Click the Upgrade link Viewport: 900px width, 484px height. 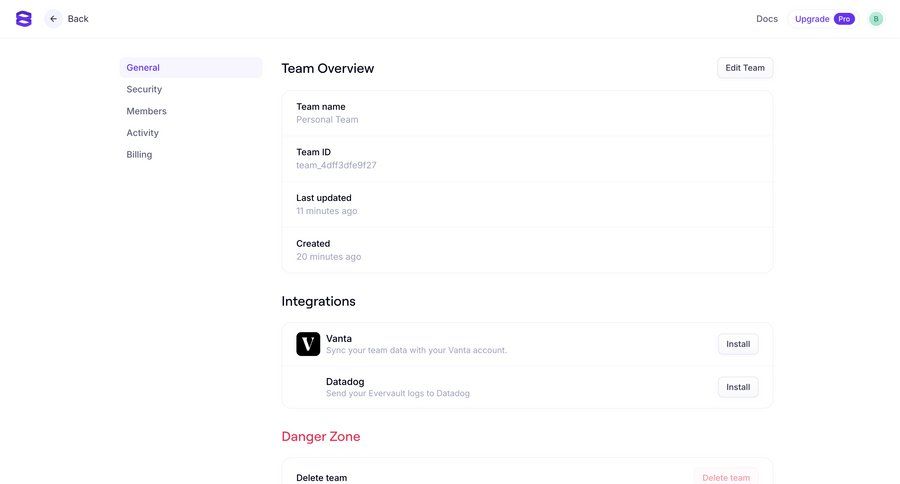tap(812, 19)
